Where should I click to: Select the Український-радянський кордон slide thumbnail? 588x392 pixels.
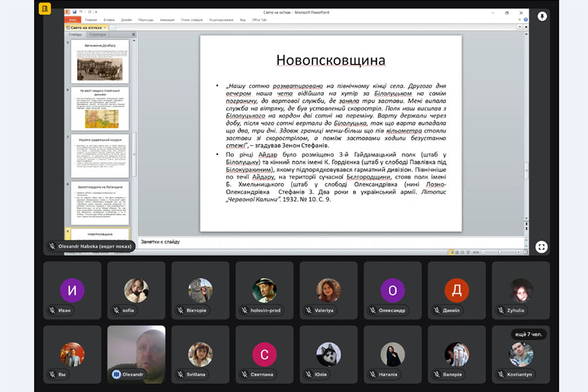(99, 157)
